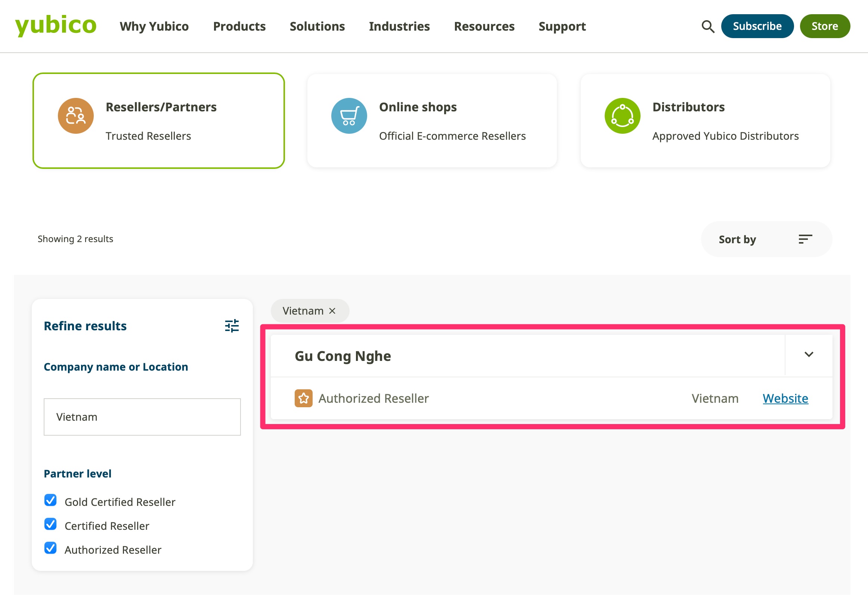Uncheck Authorized Reseller checkbox
This screenshot has height=606, width=868.
pyautogui.click(x=50, y=548)
